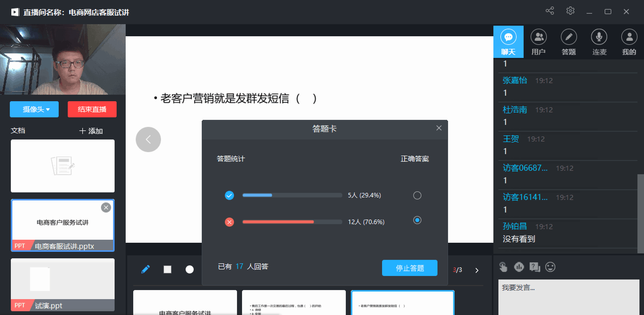Select first option as correct answer

tap(417, 195)
